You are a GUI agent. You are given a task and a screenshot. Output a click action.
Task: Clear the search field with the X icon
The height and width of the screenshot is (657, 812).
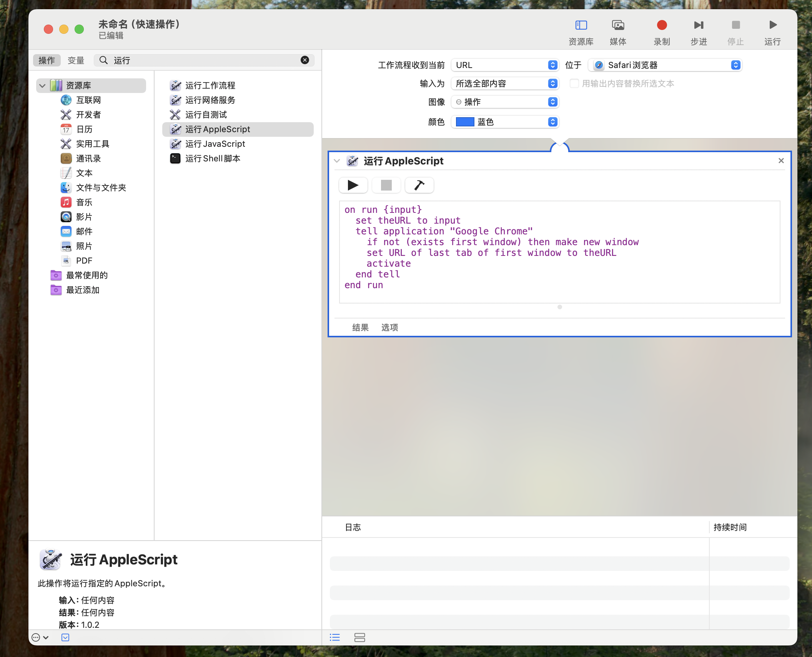coord(304,60)
